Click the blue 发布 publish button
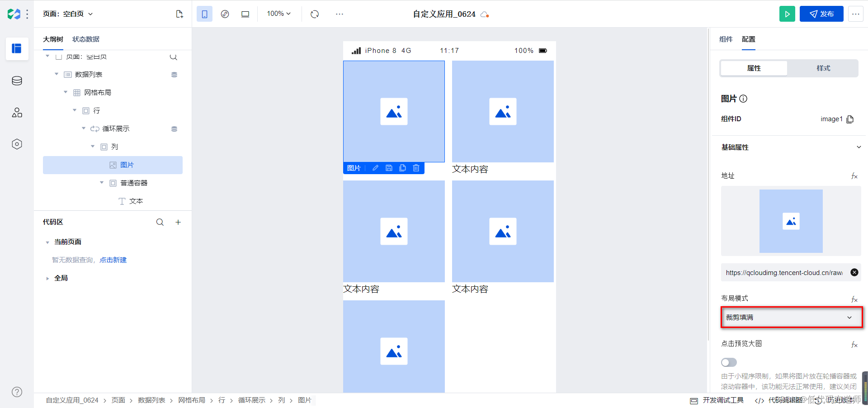Viewport: 868px width, 408px height. point(821,14)
